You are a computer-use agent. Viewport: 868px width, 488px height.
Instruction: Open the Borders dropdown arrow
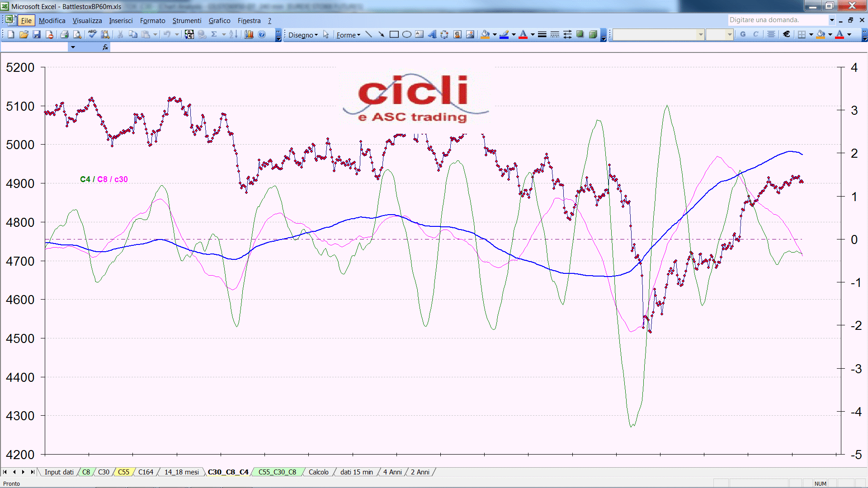tap(811, 35)
